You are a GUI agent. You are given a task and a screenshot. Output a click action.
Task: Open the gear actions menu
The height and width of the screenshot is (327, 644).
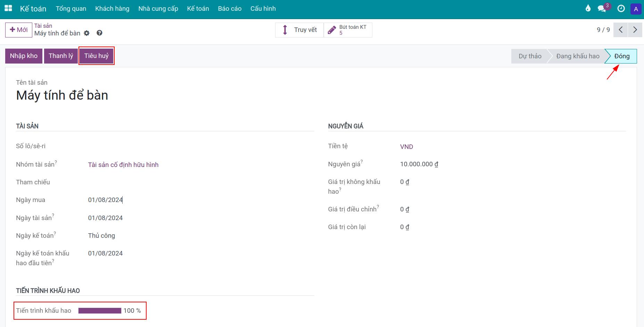point(87,33)
